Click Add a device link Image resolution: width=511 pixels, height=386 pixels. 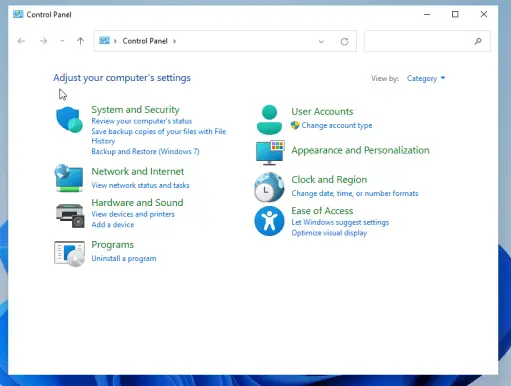point(113,225)
